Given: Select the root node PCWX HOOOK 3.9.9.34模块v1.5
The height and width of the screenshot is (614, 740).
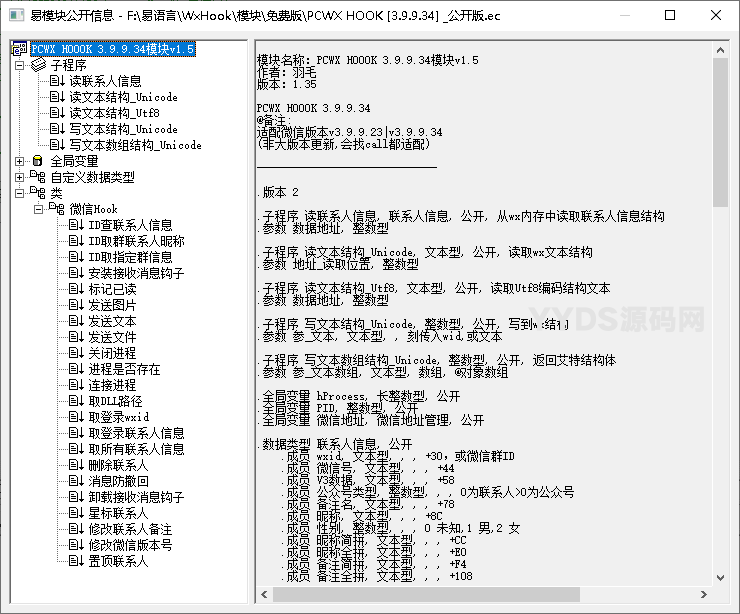Looking at the screenshot, I should tap(113, 49).
